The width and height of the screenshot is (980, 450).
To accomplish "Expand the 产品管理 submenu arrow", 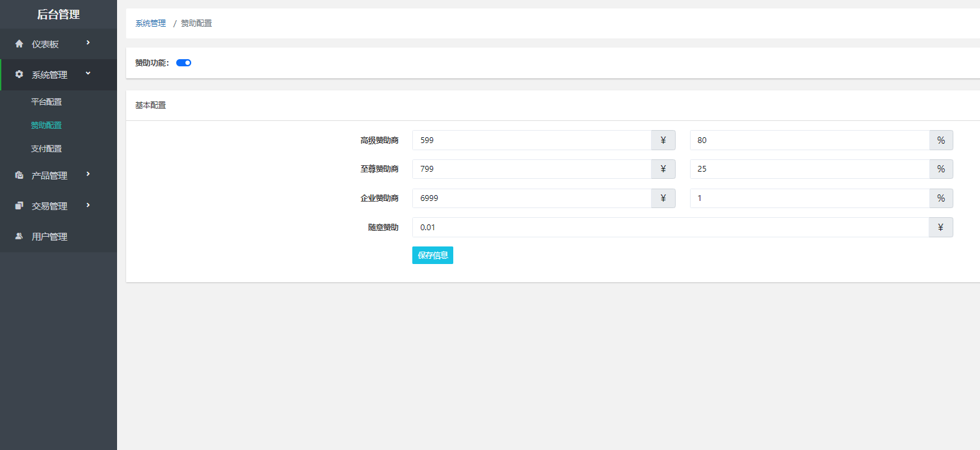I will click(x=88, y=174).
